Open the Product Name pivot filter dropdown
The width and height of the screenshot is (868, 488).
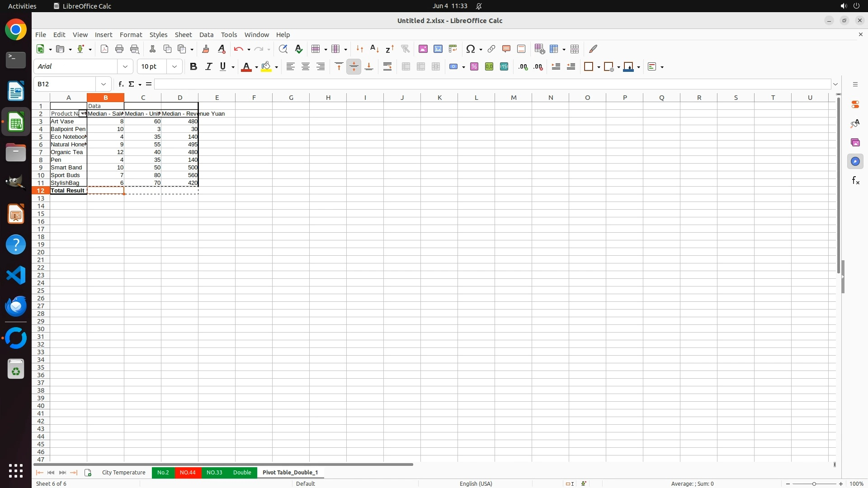pyautogui.click(x=83, y=114)
